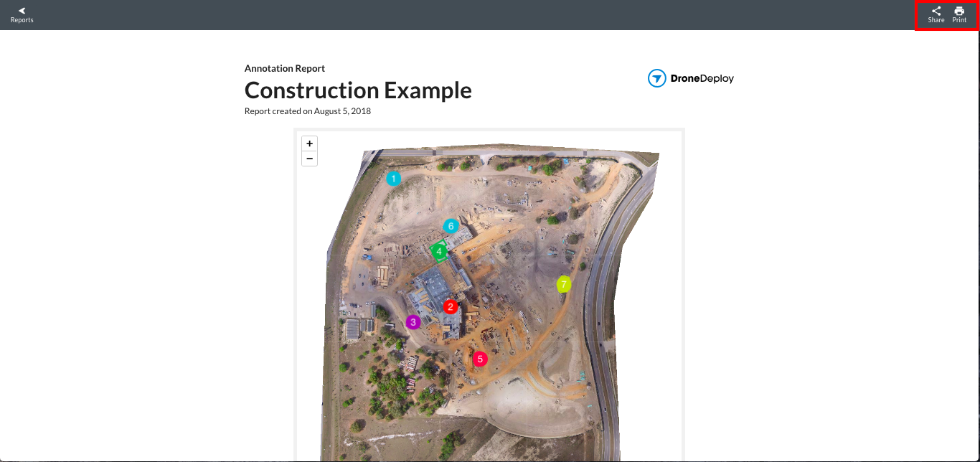This screenshot has height=462, width=980.
Task: Click the Construction Example title
Action: [358, 90]
